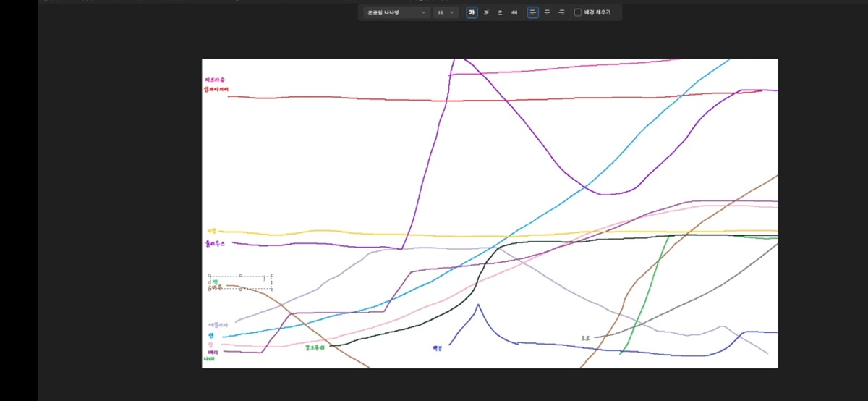Viewport: 868px width, 401px height.
Task: Click the gray 에밀리아 label on canvas
Action: click(218, 325)
